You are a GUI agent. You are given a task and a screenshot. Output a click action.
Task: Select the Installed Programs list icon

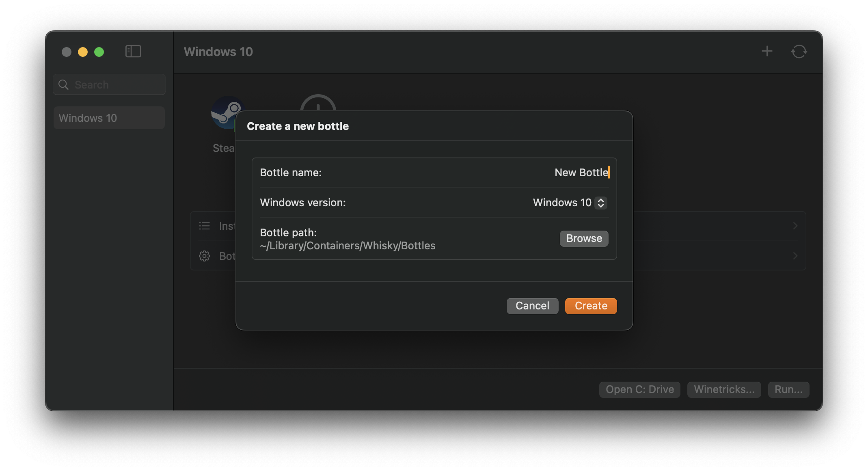click(x=205, y=226)
